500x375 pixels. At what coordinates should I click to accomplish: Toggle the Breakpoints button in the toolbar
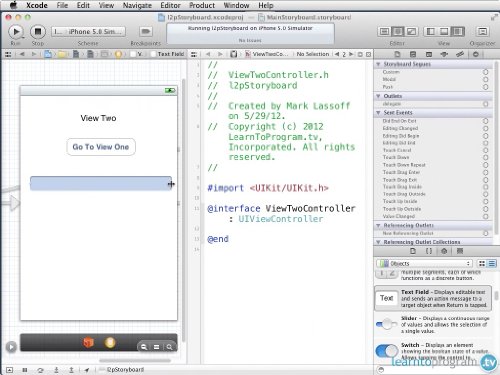coord(145,32)
